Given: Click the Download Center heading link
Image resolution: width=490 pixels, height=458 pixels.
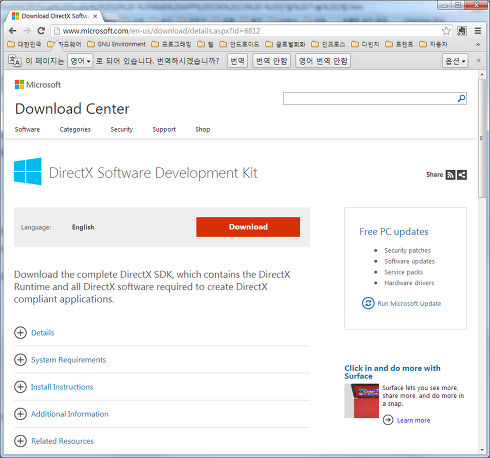Looking at the screenshot, I should (72, 109).
